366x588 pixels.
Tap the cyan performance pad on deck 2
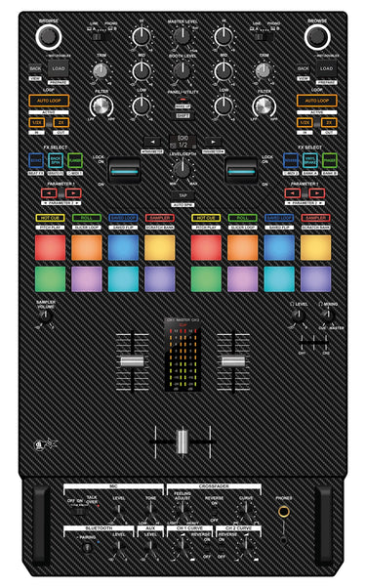279,279
